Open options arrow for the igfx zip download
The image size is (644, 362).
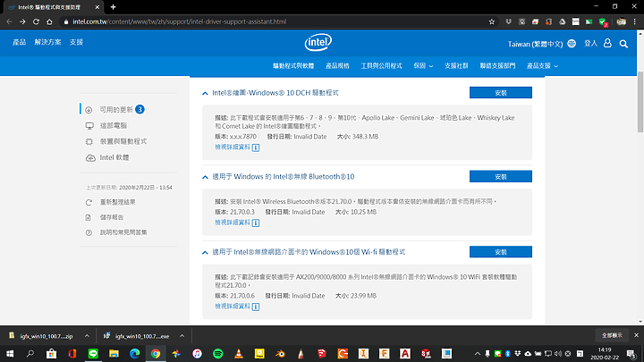coord(87,336)
